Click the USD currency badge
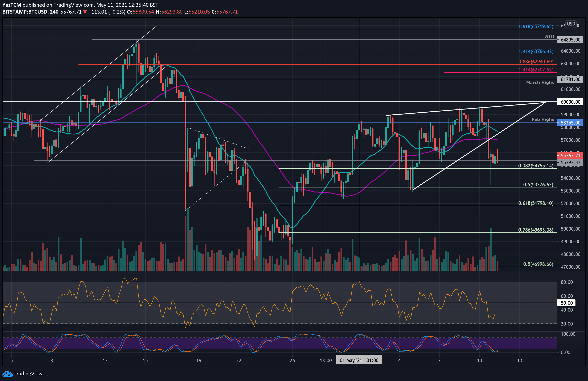Screen dimensions: 588x381 click(571, 24)
